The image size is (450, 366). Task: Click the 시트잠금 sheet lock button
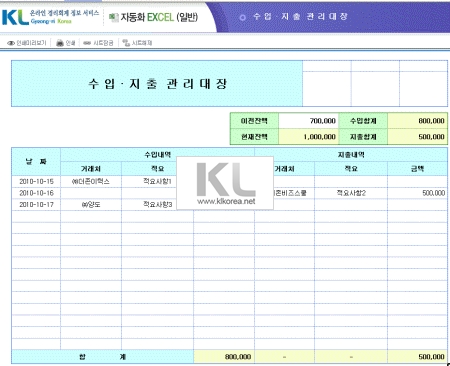coord(98,43)
